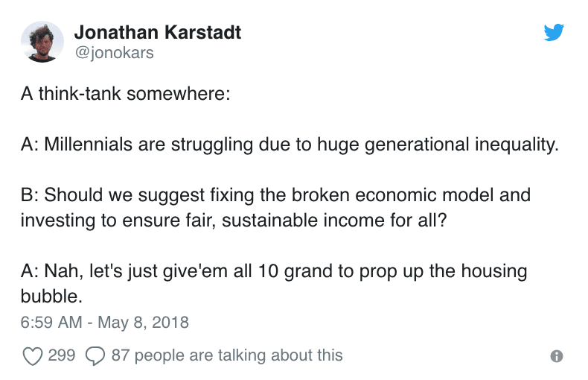Click the sentence starting "A: Millennials are struggling"
This screenshot has height=380, width=588.
290,145
